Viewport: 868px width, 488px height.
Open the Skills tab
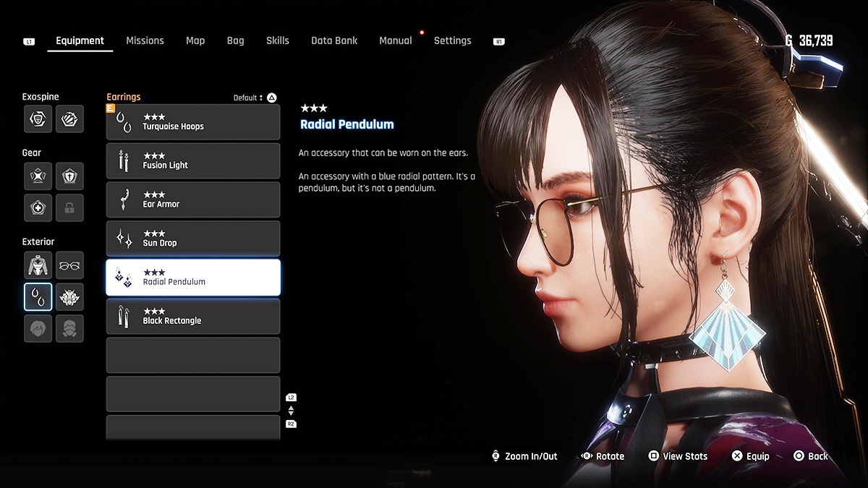pyautogui.click(x=277, y=40)
